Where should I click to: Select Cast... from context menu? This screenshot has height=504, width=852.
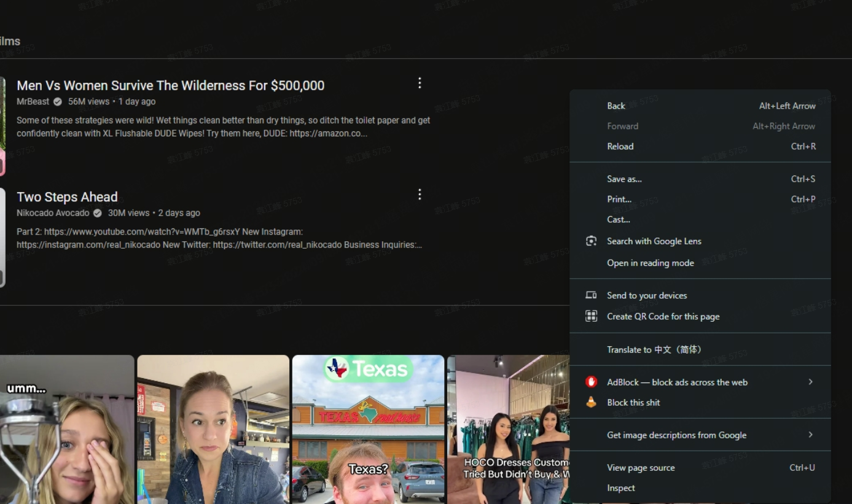coord(700,219)
